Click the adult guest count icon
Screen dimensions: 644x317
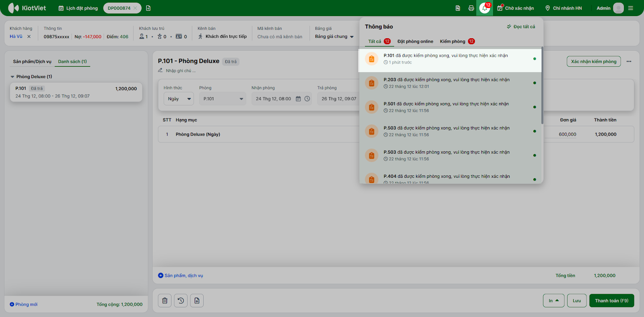pos(142,37)
